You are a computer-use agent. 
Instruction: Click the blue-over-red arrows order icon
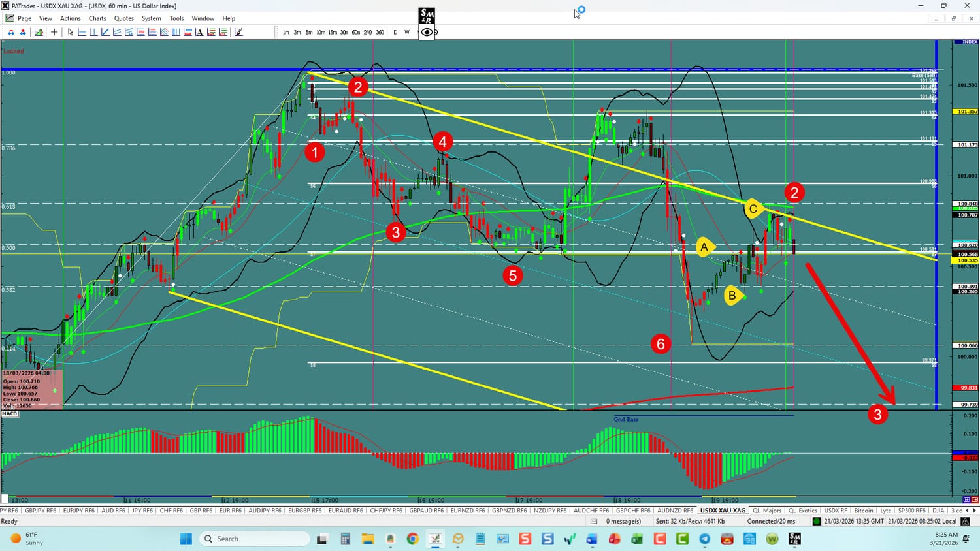click(x=11, y=32)
